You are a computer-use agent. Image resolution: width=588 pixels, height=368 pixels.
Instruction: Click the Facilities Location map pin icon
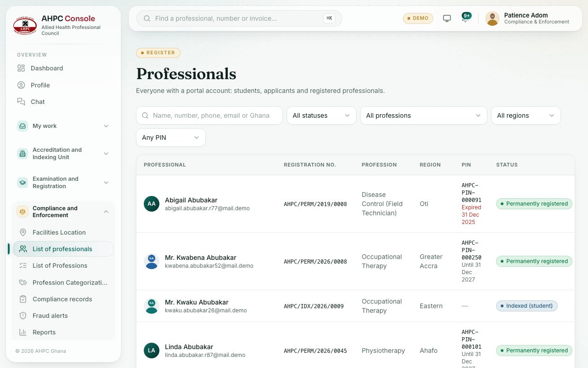coord(23,232)
